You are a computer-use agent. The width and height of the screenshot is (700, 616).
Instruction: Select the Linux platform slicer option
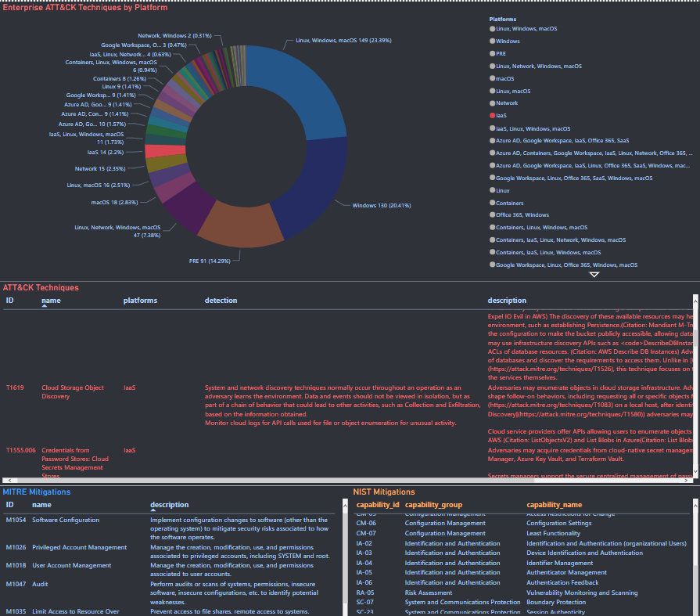click(x=500, y=190)
